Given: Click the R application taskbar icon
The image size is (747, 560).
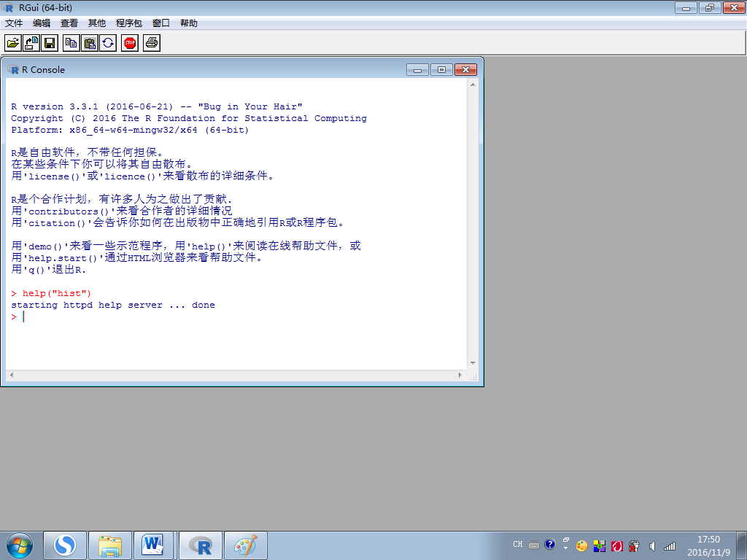Looking at the screenshot, I should tap(200, 545).
